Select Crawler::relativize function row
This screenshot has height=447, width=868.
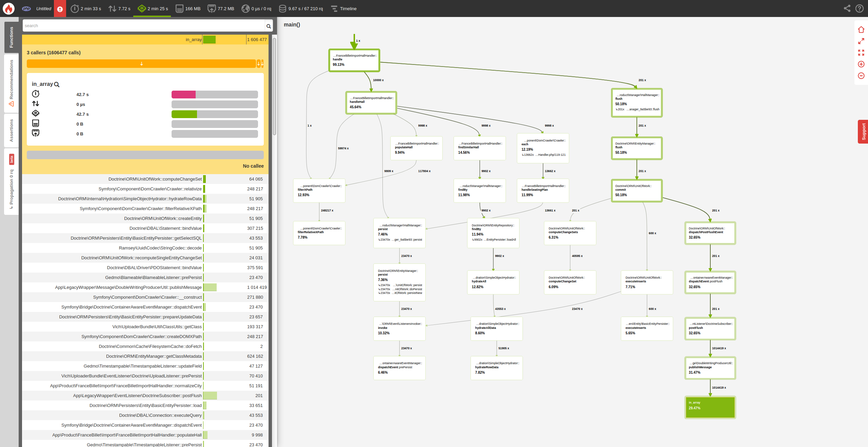145,189
